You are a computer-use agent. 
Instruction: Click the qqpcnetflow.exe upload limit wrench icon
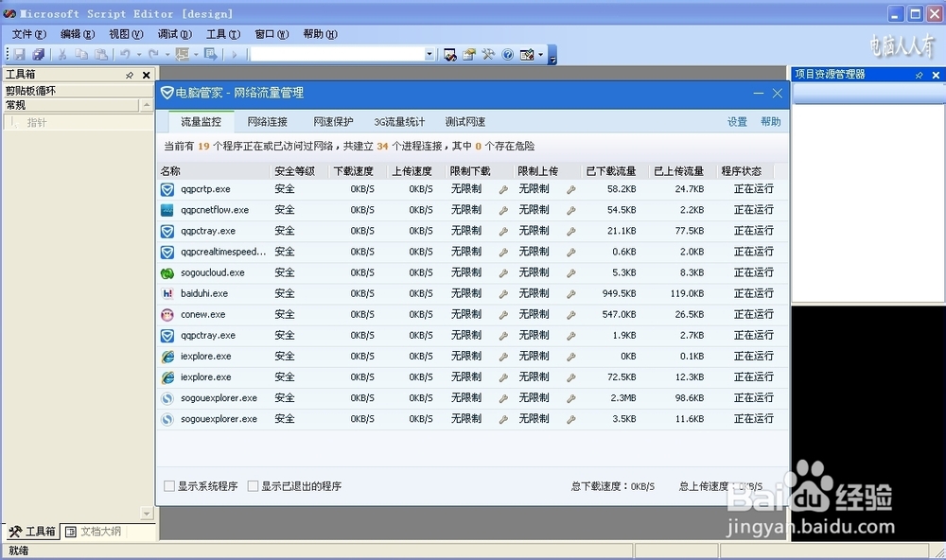click(x=570, y=211)
